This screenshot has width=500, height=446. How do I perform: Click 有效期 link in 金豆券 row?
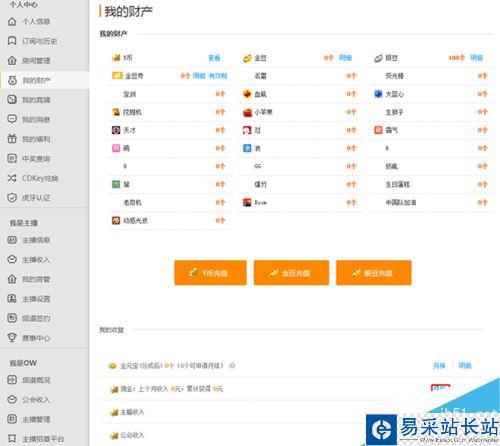218,76
